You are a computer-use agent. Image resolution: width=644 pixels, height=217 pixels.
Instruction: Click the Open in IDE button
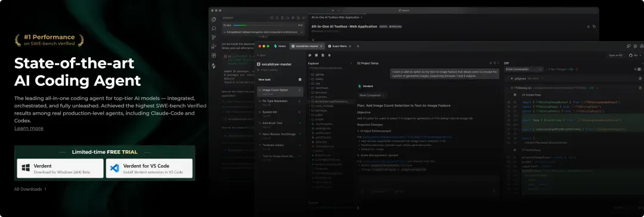615,55
